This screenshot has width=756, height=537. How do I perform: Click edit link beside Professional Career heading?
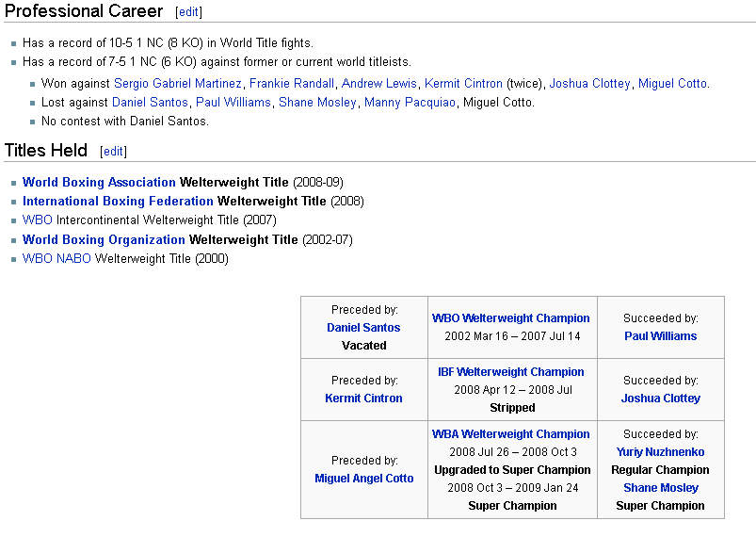coord(188,12)
